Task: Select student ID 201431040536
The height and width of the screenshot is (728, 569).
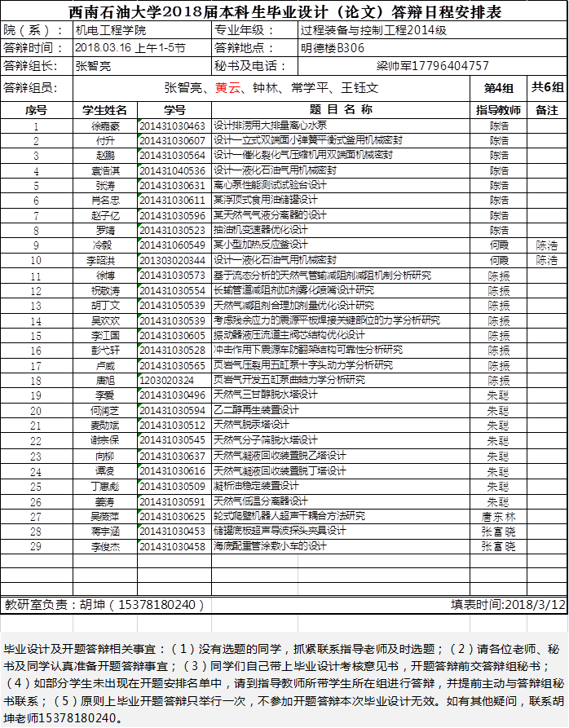Action: click(174, 171)
